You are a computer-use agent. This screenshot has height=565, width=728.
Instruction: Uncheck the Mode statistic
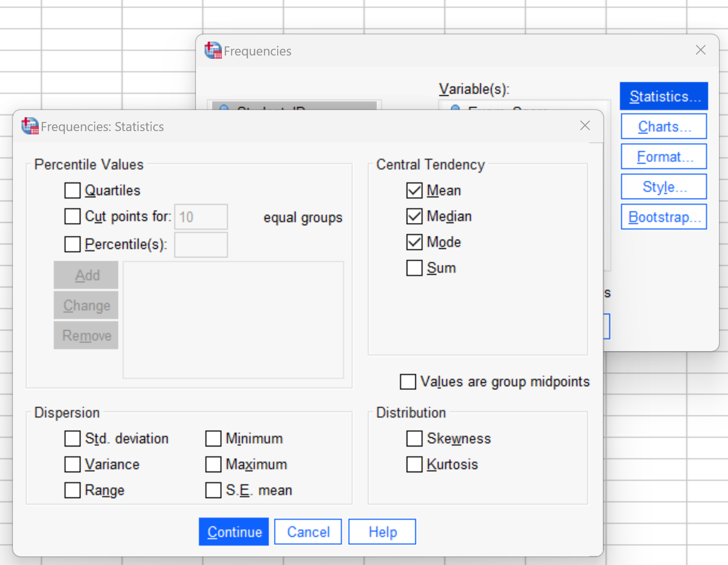click(x=414, y=242)
